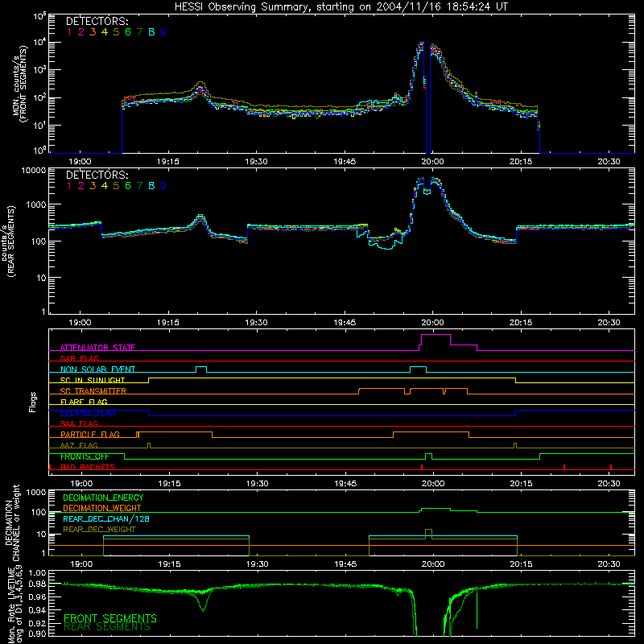Click the BAD_PACKETS flag label

coord(88,467)
